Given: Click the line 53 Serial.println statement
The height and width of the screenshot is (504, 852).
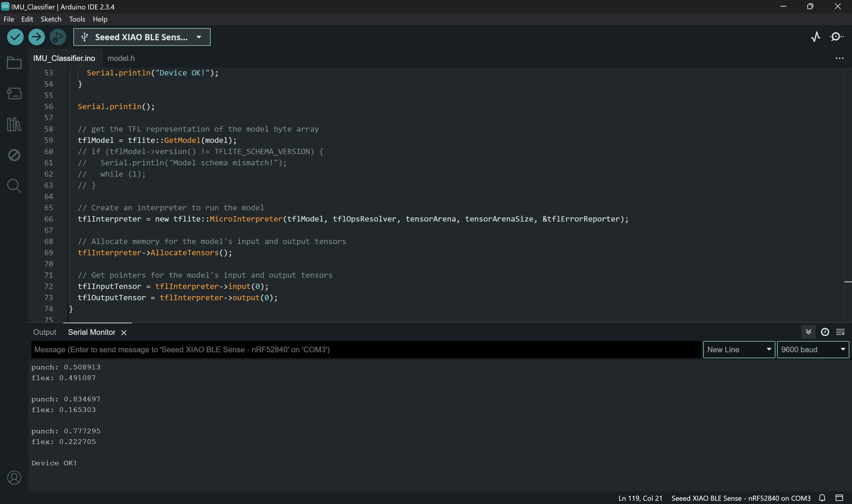Looking at the screenshot, I should (152, 73).
